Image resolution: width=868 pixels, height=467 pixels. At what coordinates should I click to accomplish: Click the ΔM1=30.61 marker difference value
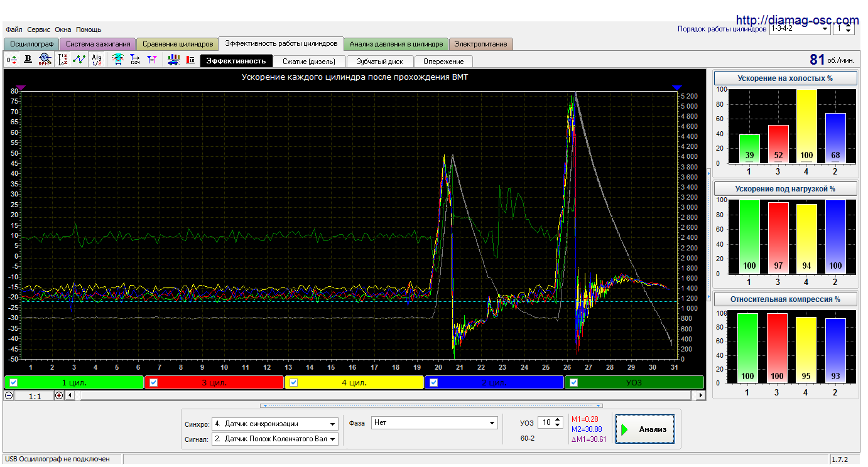(589, 439)
